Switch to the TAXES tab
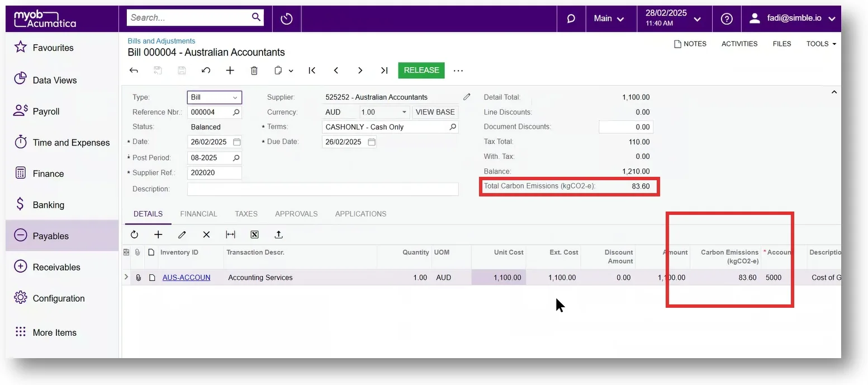The width and height of the screenshot is (868, 385). [x=246, y=214]
